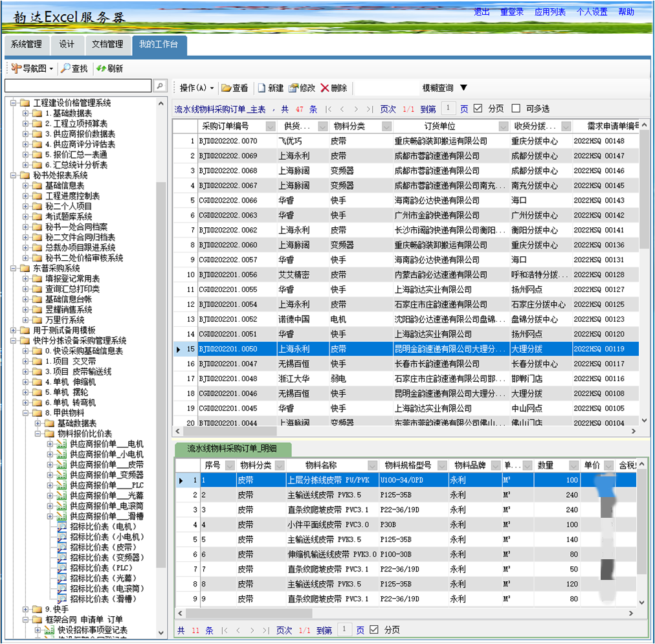
Task: Click the 刷新 refresh toolbar icon
Action: pyautogui.click(x=101, y=68)
